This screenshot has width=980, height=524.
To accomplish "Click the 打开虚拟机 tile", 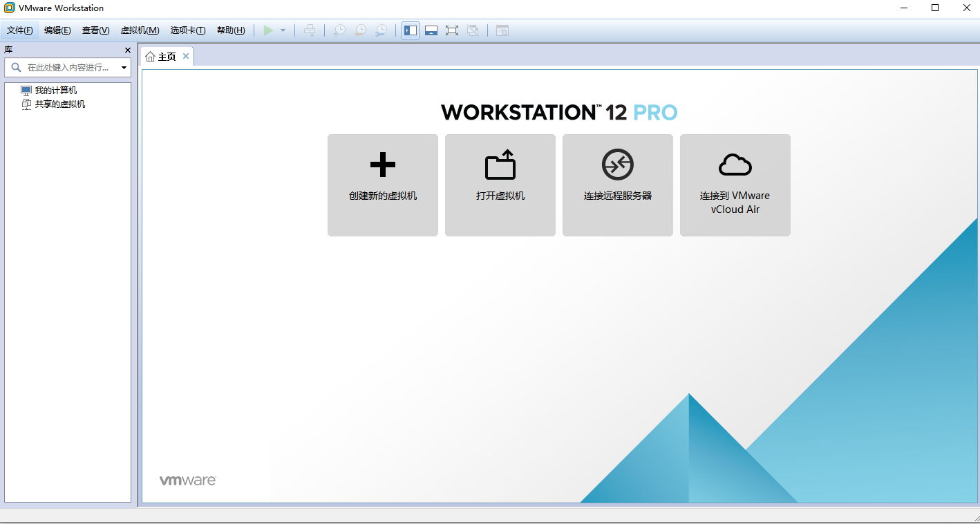I will click(x=500, y=185).
